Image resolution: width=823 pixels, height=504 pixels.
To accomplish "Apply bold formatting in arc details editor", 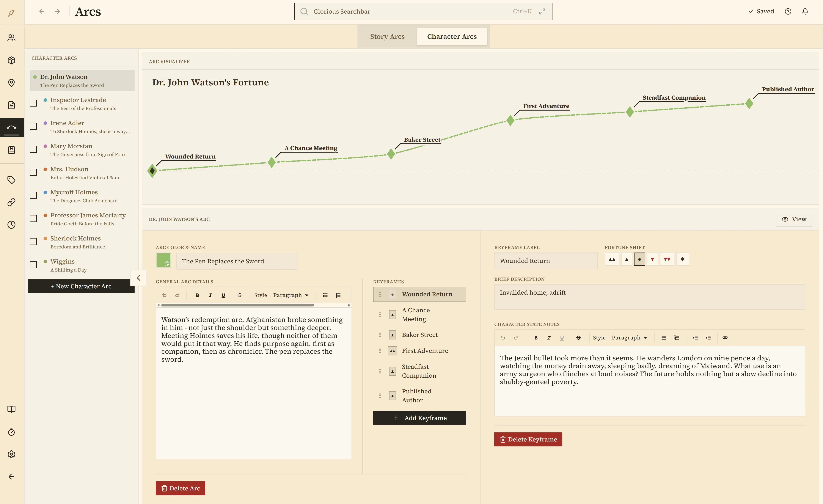I will pyautogui.click(x=197, y=295).
